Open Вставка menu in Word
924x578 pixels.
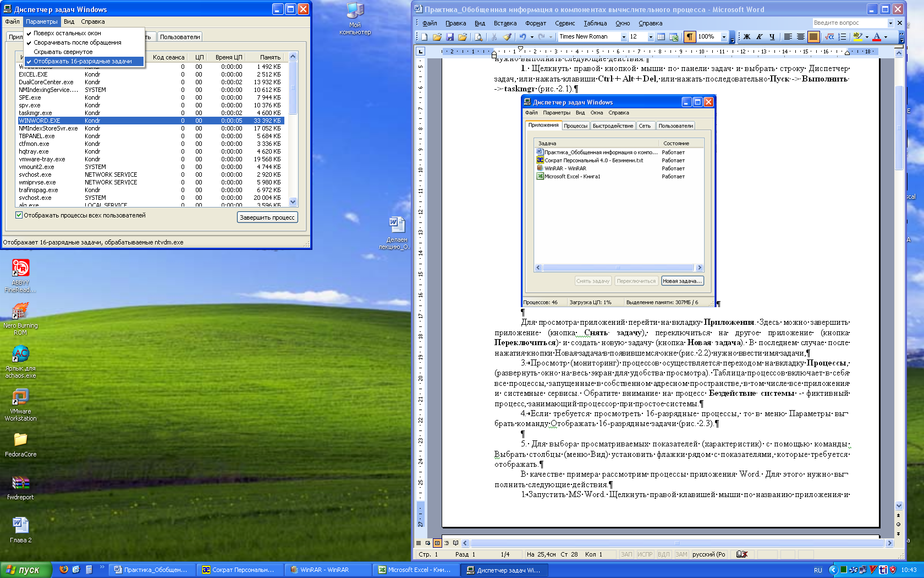pos(505,23)
